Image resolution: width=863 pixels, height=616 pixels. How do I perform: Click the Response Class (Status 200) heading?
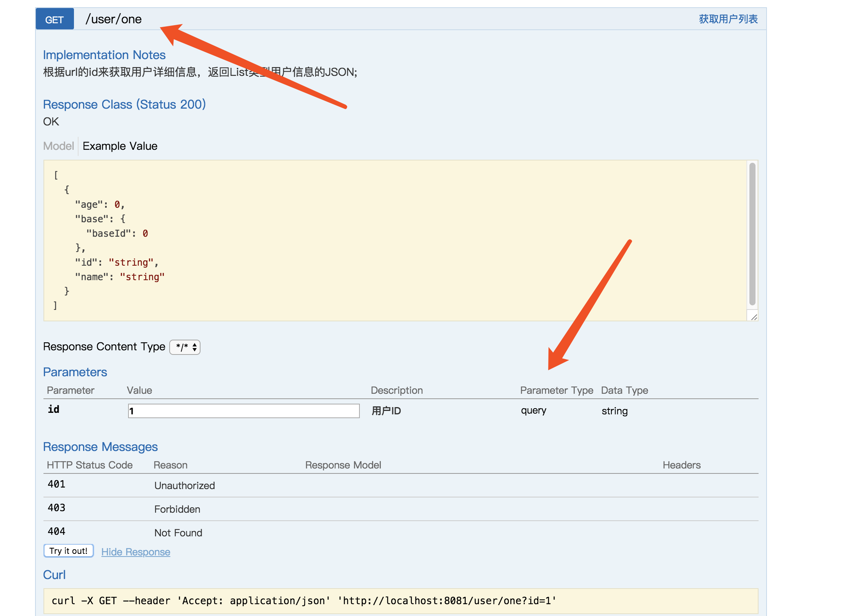pos(124,104)
